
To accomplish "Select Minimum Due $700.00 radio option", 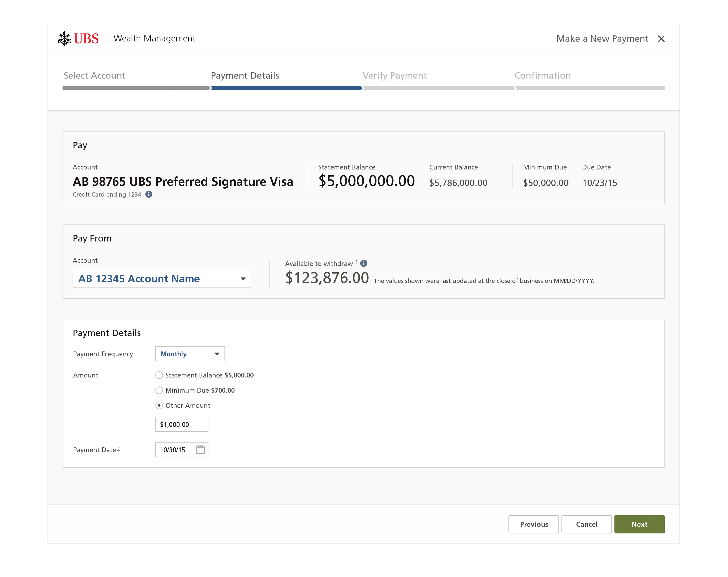I will coord(159,390).
